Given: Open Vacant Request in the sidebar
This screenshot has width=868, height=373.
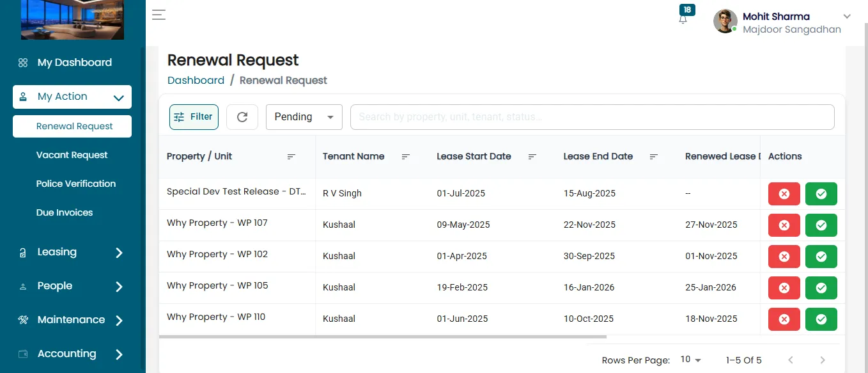Looking at the screenshot, I should point(72,155).
